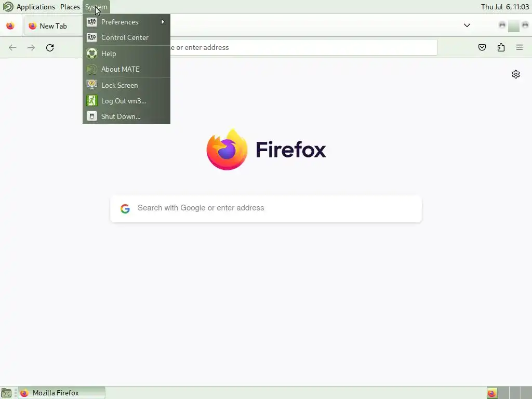Image resolution: width=532 pixels, height=399 pixels.
Task: Select Log Out vm3 entry
Action: [x=126, y=101]
